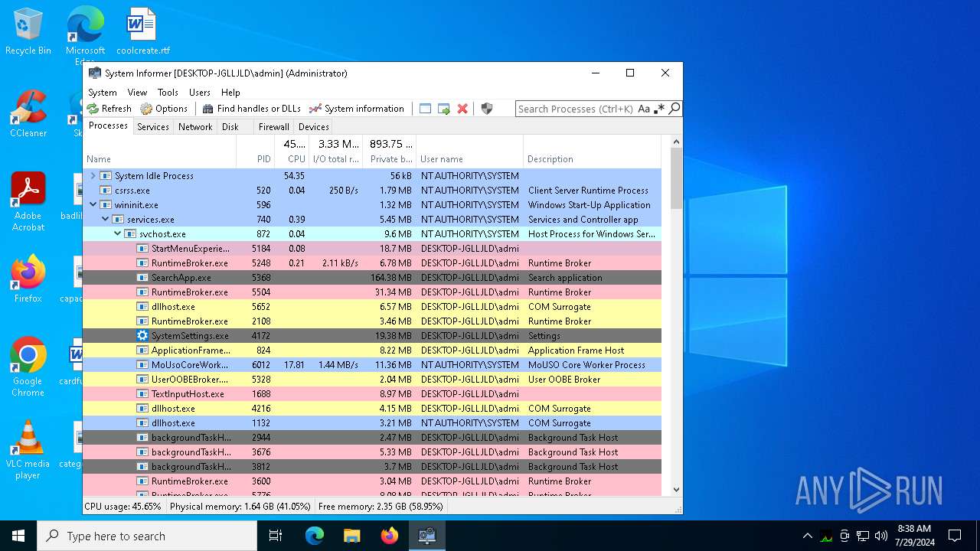Switch to the Devices tab
980x551 pixels.
pos(314,127)
